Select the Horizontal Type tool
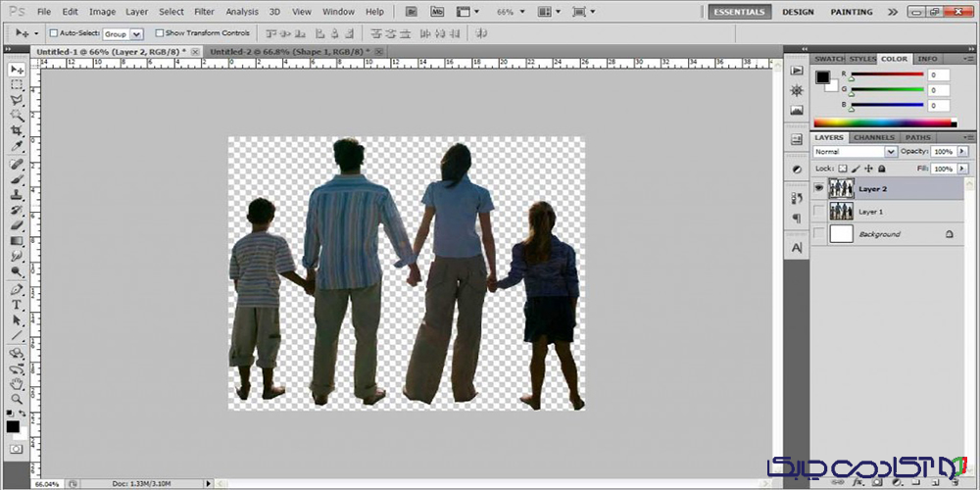This screenshot has height=490, width=980. pyautogui.click(x=17, y=305)
